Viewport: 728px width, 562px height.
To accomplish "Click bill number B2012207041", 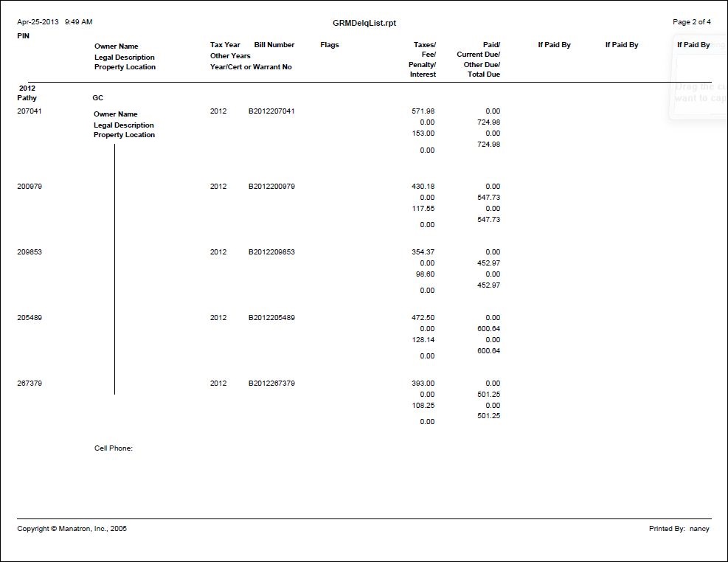I will click(x=271, y=111).
